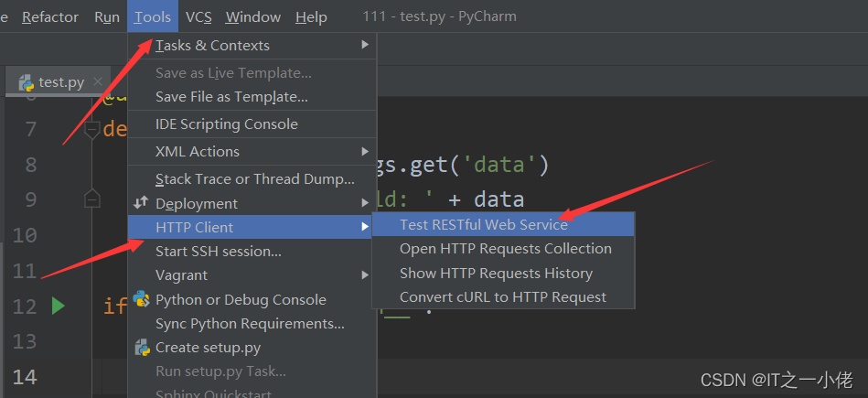Open the Deployment submenu
The height and width of the screenshot is (398, 868).
[252, 203]
